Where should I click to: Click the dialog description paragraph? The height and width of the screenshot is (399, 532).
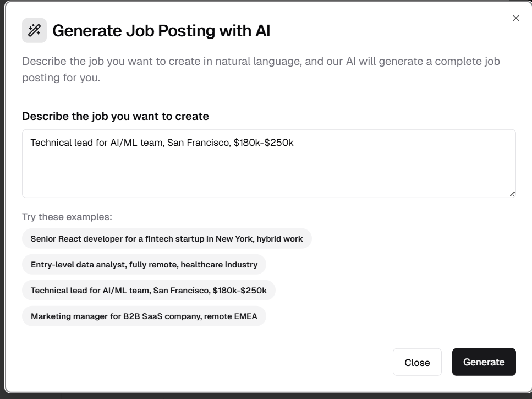(x=261, y=69)
